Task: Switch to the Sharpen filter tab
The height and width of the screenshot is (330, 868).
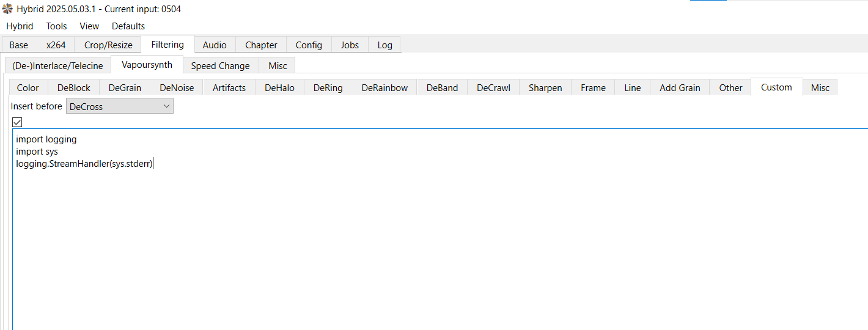Action: coord(545,87)
